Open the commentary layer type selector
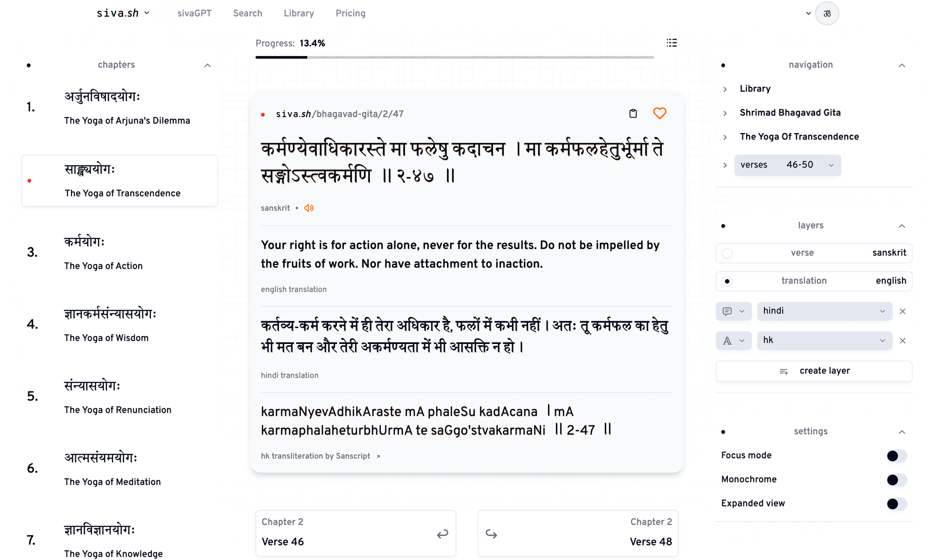The height and width of the screenshot is (560, 934). tap(734, 311)
